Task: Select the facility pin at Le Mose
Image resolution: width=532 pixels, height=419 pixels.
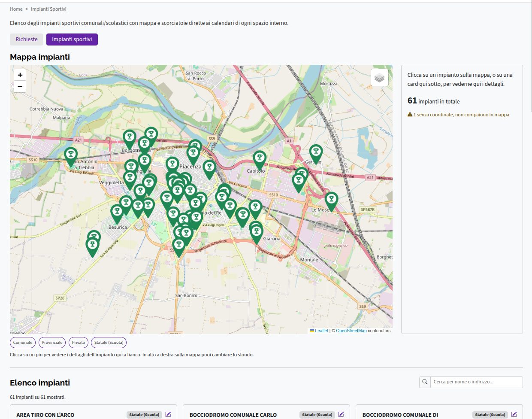Action: tap(331, 202)
